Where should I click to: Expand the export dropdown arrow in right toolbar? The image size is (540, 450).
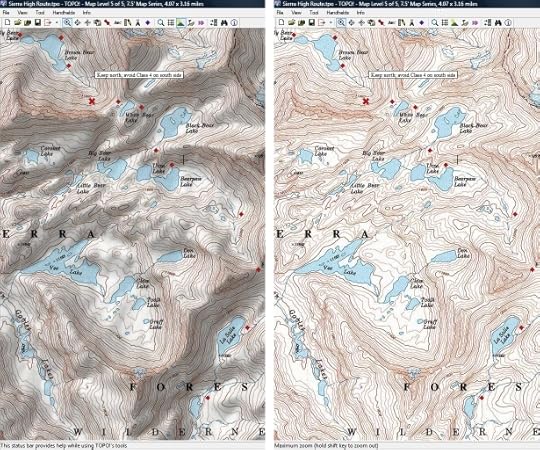pos(331,23)
